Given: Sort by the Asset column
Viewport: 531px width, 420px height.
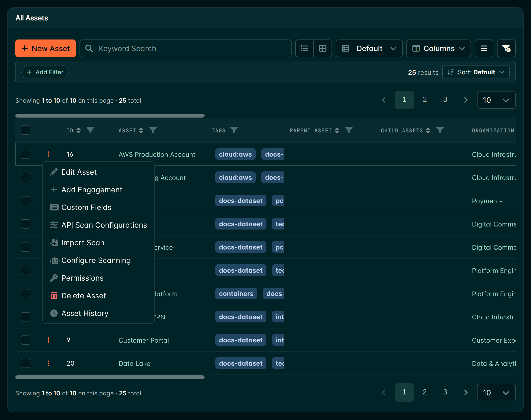Looking at the screenshot, I should coord(141,130).
